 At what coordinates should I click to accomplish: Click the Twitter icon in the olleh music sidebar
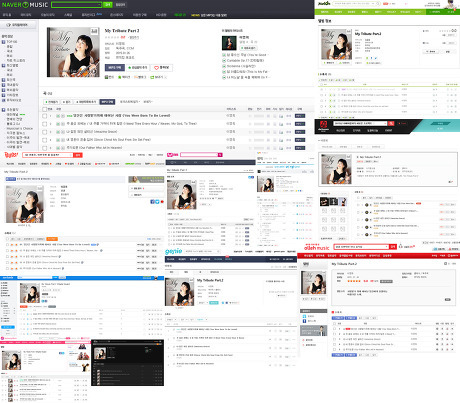[304, 316]
